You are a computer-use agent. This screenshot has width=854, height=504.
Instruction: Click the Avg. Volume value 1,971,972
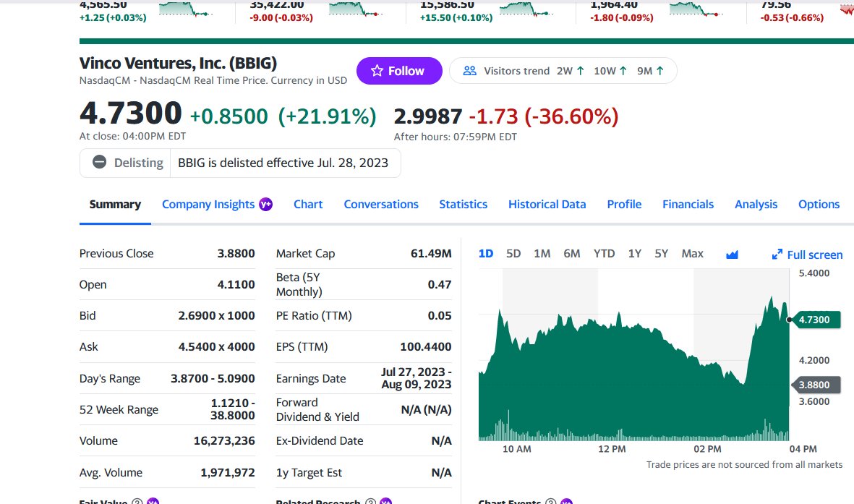click(x=227, y=472)
